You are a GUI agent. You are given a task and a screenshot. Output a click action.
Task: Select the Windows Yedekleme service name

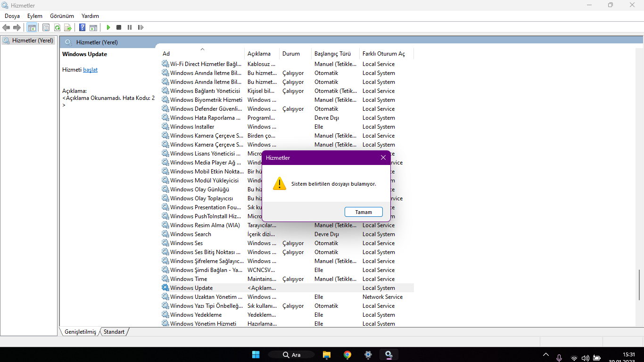196,314
